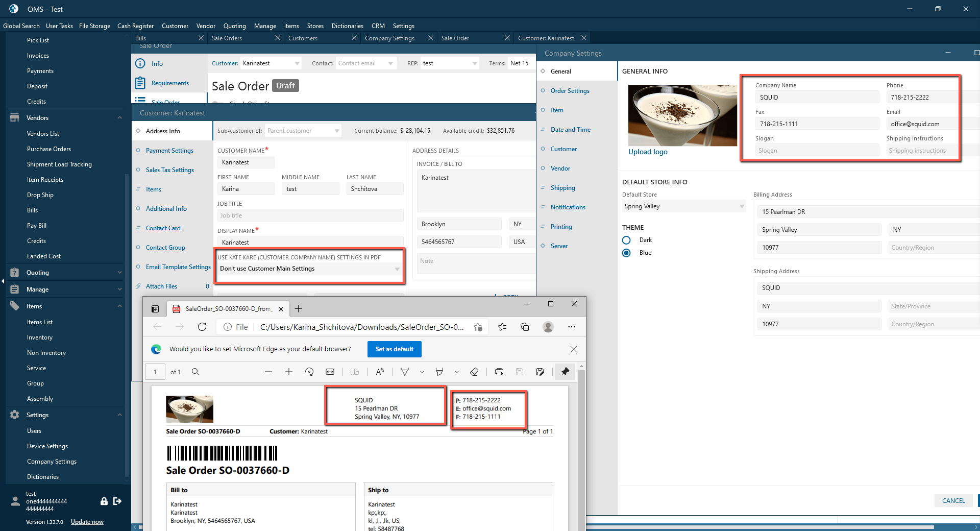Screen dimensions: 980x531
Task: Click Set as default button in Edge
Action: (395, 349)
